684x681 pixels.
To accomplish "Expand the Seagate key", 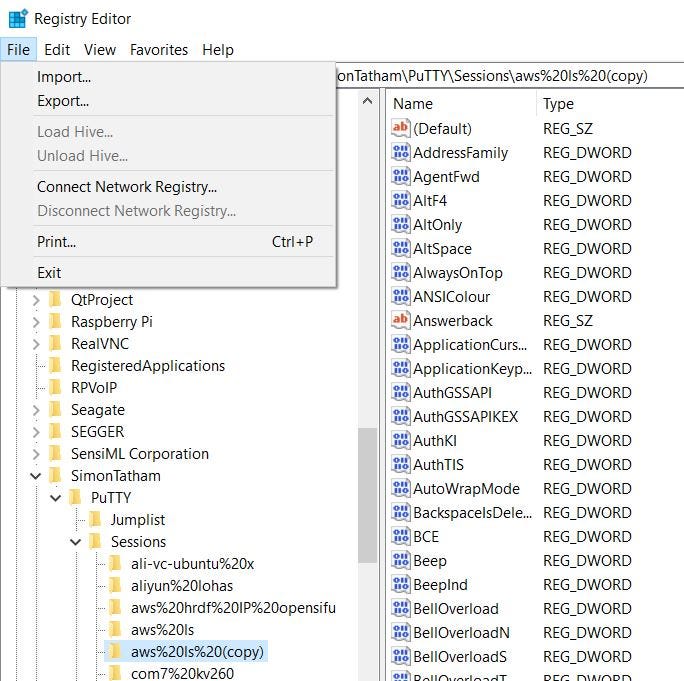I will click(x=36, y=410).
